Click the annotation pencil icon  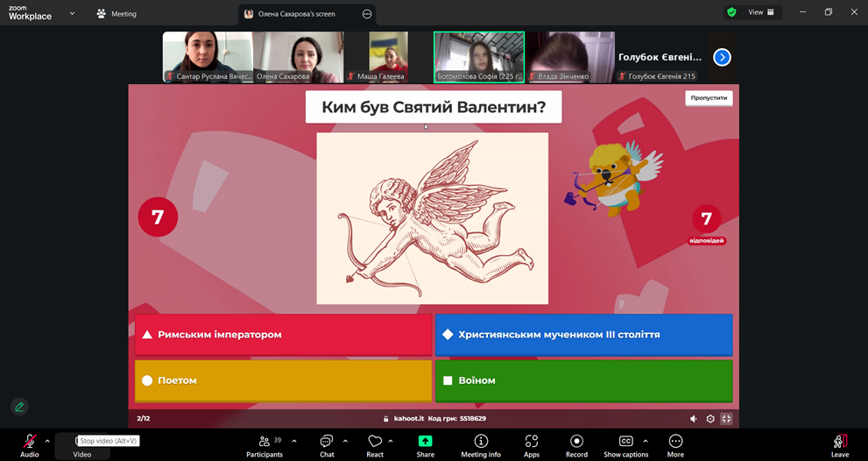(19, 407)
